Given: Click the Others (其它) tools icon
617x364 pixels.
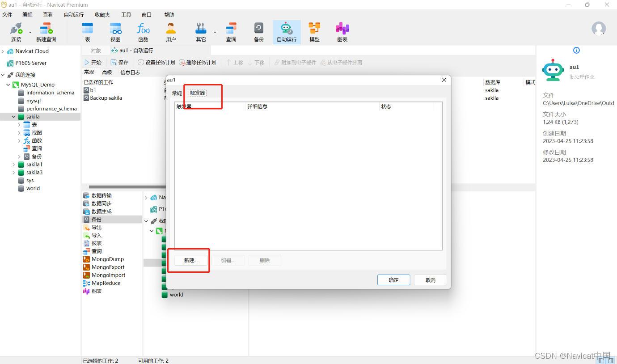Looking at the screenshot, I should (x=201, y=29).
